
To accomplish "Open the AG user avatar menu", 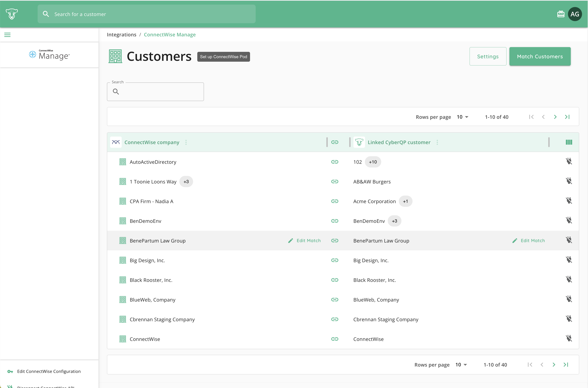I will coord(575,14).
